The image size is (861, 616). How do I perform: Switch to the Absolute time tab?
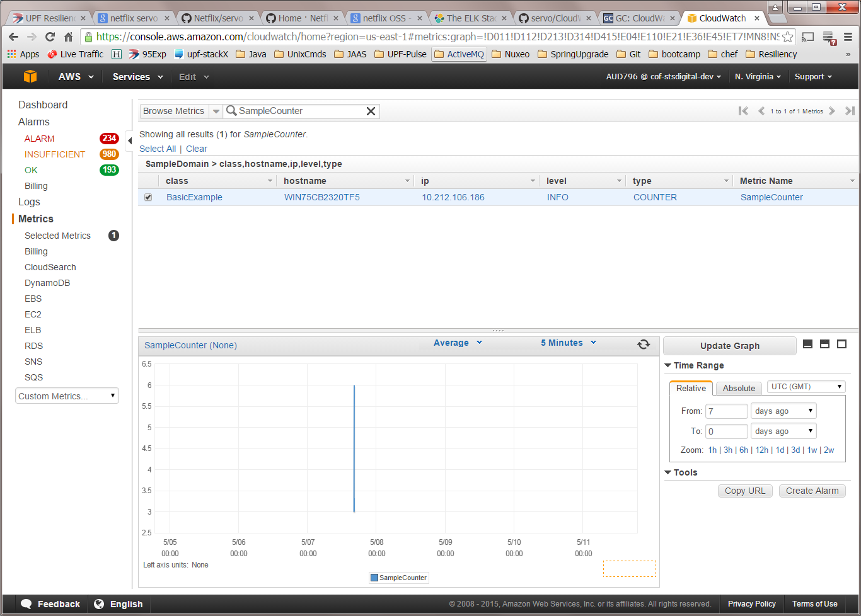739,388
